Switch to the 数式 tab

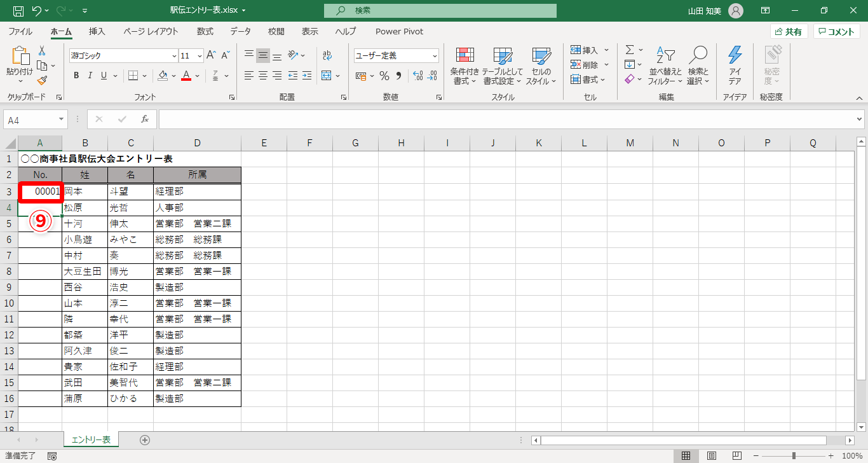[205, 31]
